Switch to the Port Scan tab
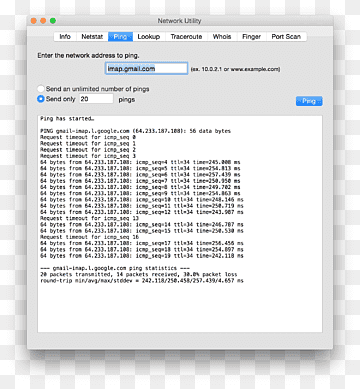 pyautogui.click(x=286, y=37)
